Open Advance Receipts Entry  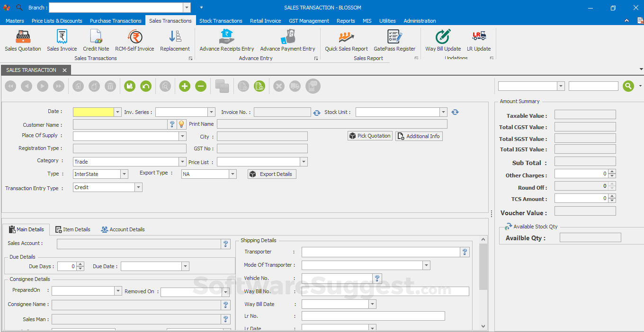[226, 40]
